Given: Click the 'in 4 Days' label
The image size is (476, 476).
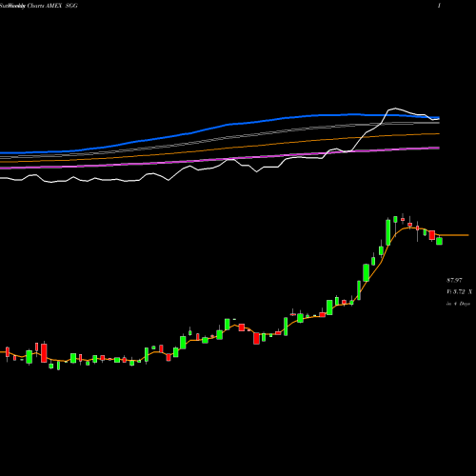Looking at the screenshot, I should pyautogui.click(x=458, y=304).
